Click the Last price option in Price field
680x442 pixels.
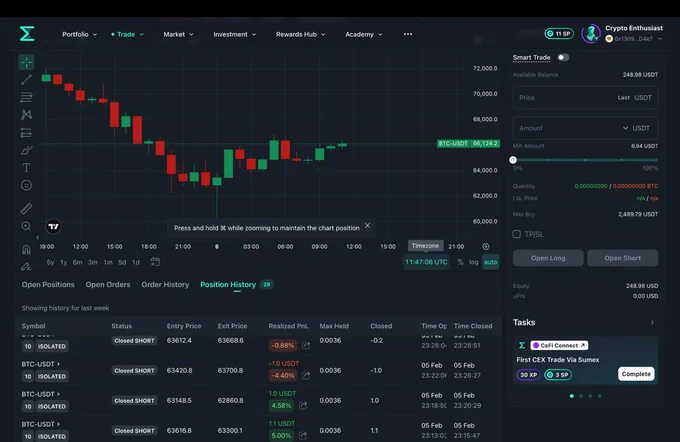point(624,98)
